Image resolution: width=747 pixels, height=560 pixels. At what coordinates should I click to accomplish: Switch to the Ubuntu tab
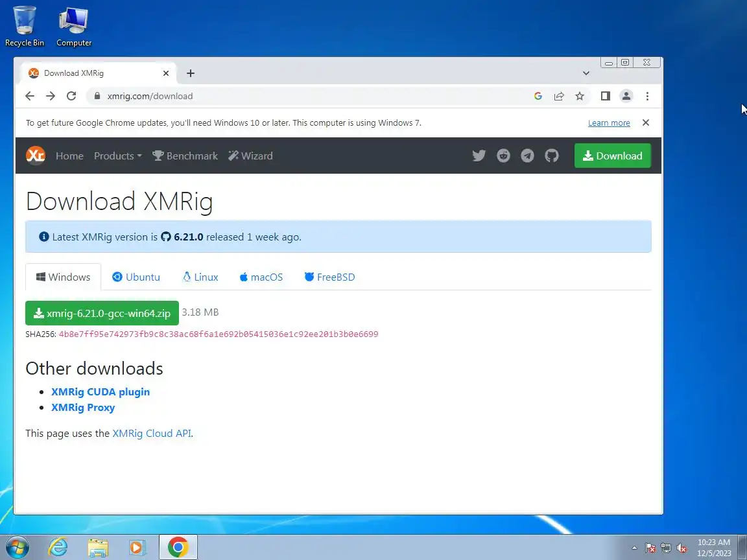(136, 277)
